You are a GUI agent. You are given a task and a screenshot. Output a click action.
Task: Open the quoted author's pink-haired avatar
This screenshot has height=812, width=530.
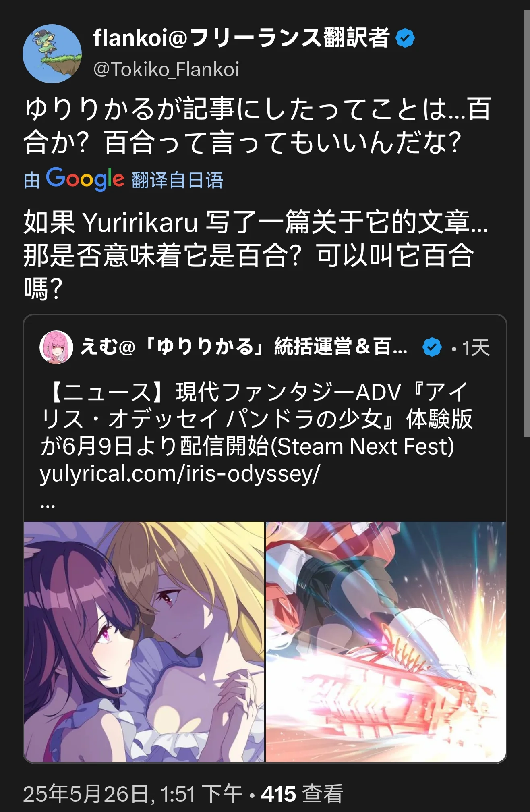[56, 347]
